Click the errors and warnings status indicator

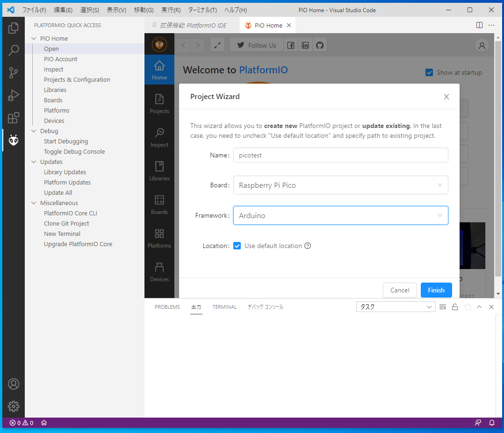[22, 423]
